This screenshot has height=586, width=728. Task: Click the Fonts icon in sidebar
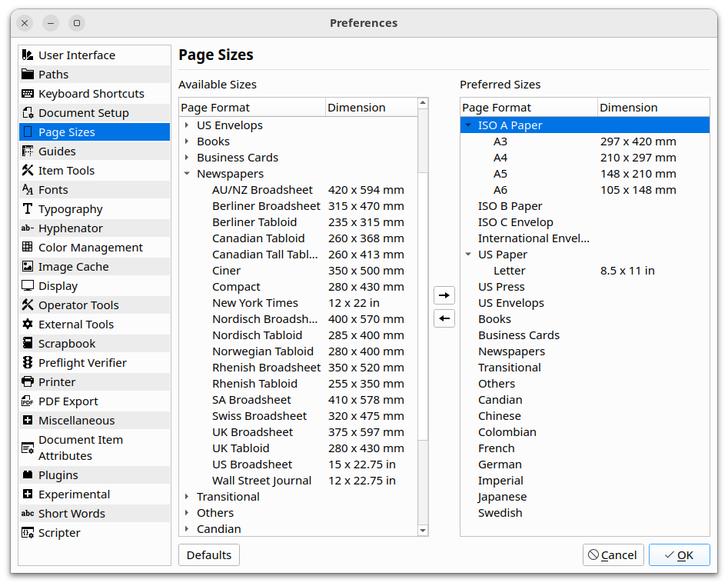28,190
